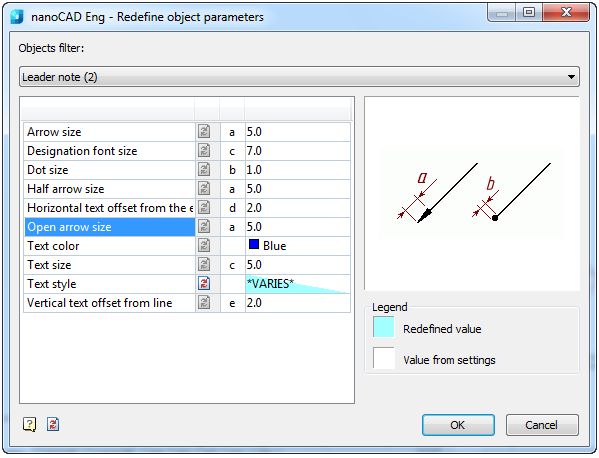The image size is (599, 458).
Task: Click the reset icon for Text size
Action: click(204, 265)
